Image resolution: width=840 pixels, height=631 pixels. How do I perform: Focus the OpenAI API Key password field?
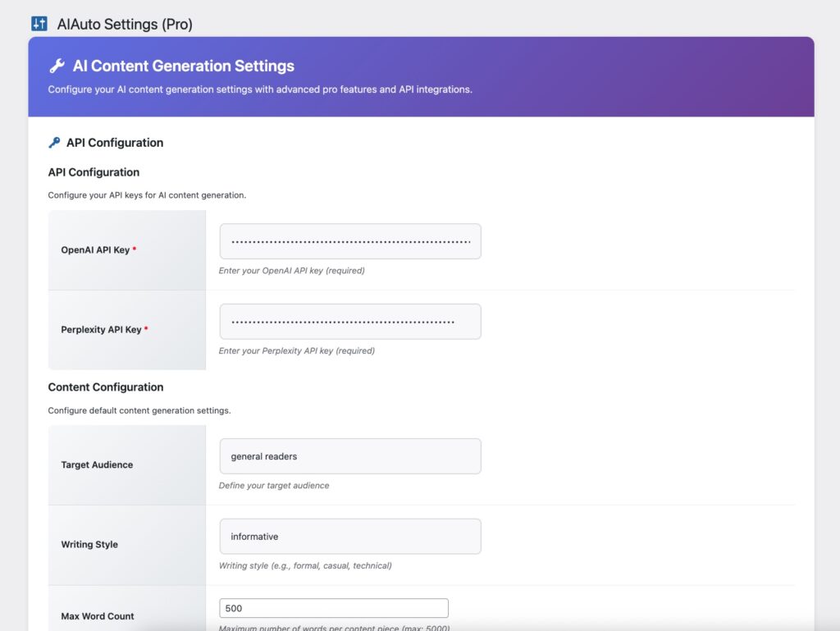tap(350, 242)
